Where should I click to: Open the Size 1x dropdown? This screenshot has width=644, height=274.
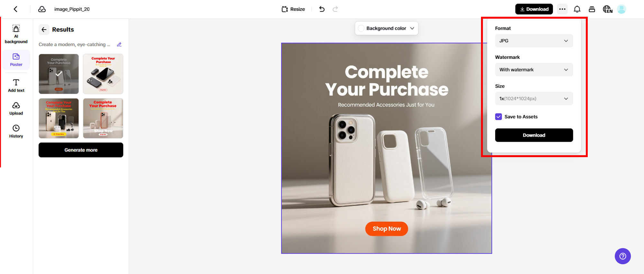click(534, 99)
